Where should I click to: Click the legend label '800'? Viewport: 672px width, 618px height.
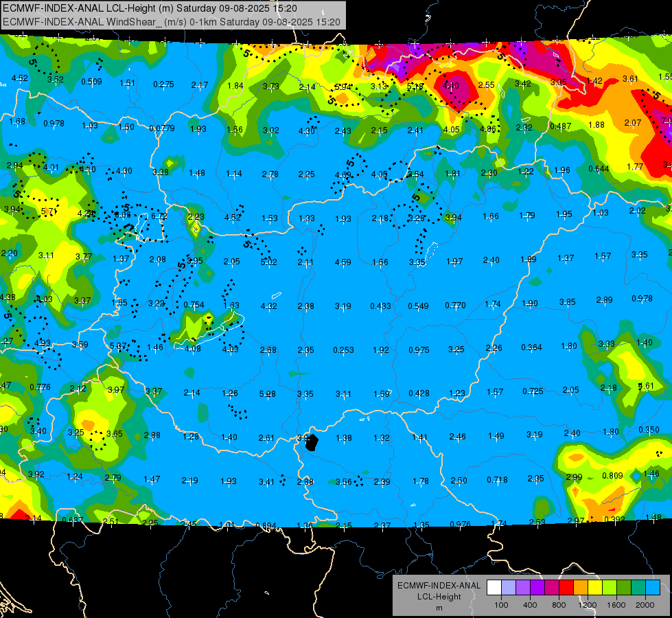[x=559, y=605]
